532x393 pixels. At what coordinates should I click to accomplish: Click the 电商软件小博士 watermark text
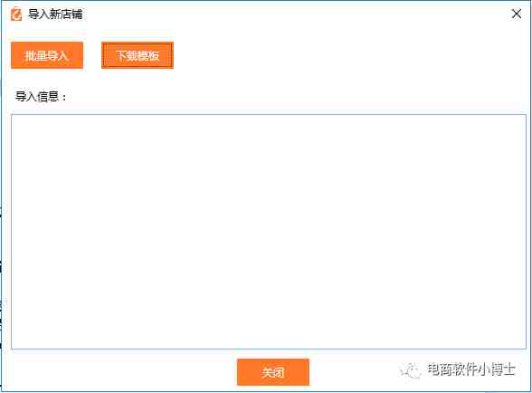(471, 369)
